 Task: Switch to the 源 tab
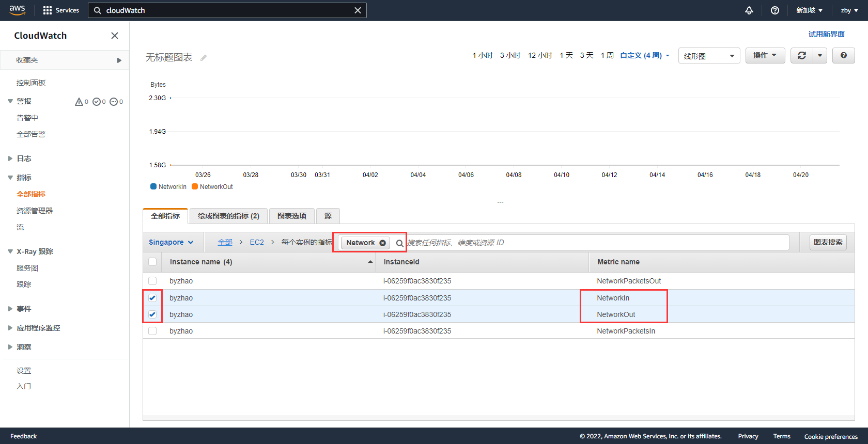[x=328, y=216]
